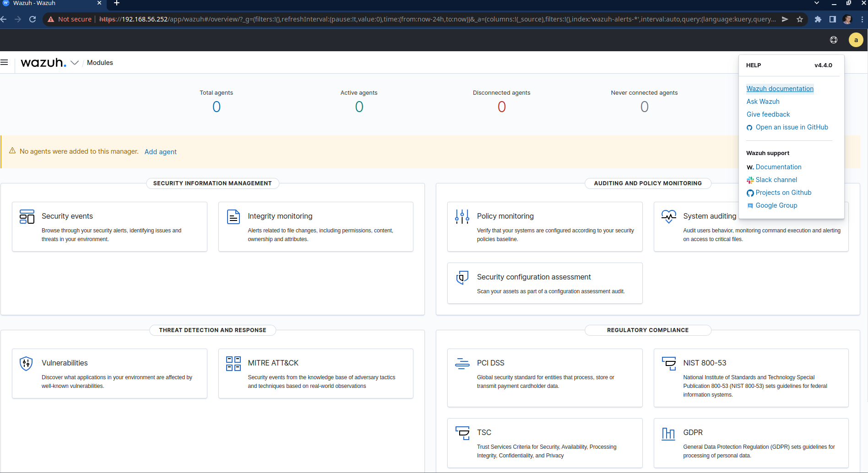The image size is (868, 473).
Task: Click the Vulnerabilities shield icon
Action: point(26,364)
